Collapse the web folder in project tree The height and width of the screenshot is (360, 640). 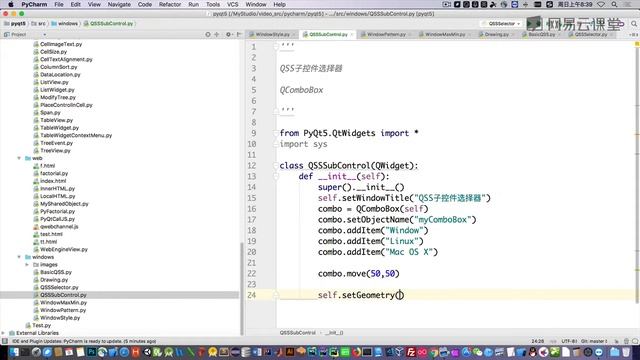point(19,158)
